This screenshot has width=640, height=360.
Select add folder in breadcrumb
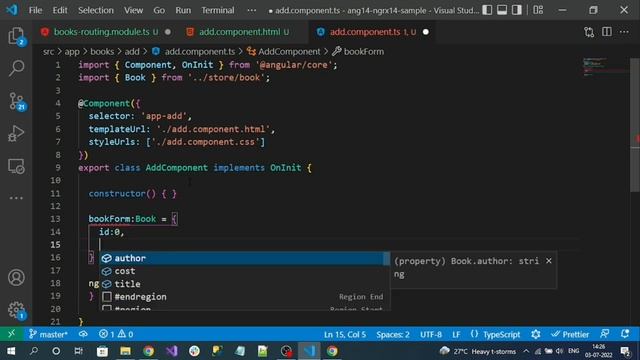click(x=132, y=52)
